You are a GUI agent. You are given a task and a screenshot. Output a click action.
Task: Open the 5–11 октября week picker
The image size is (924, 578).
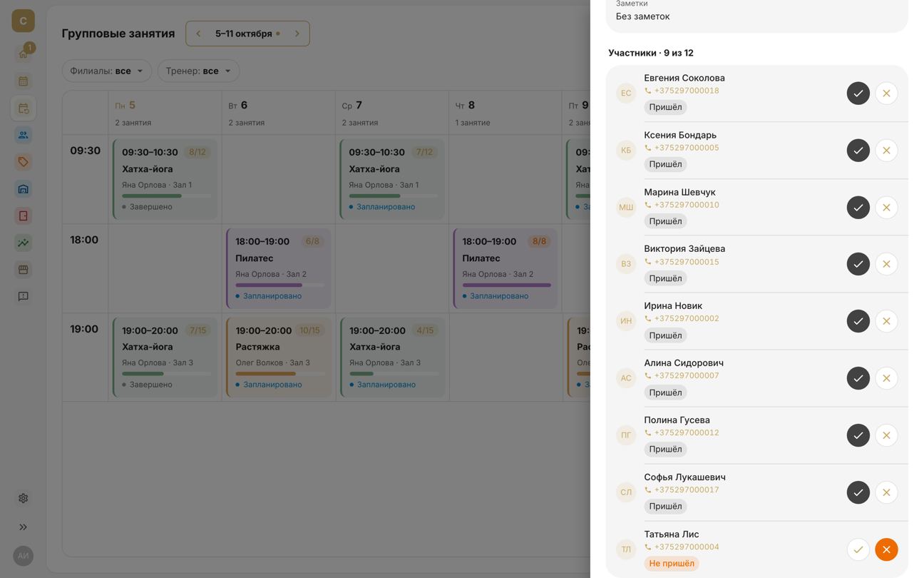tap(247, 34)
